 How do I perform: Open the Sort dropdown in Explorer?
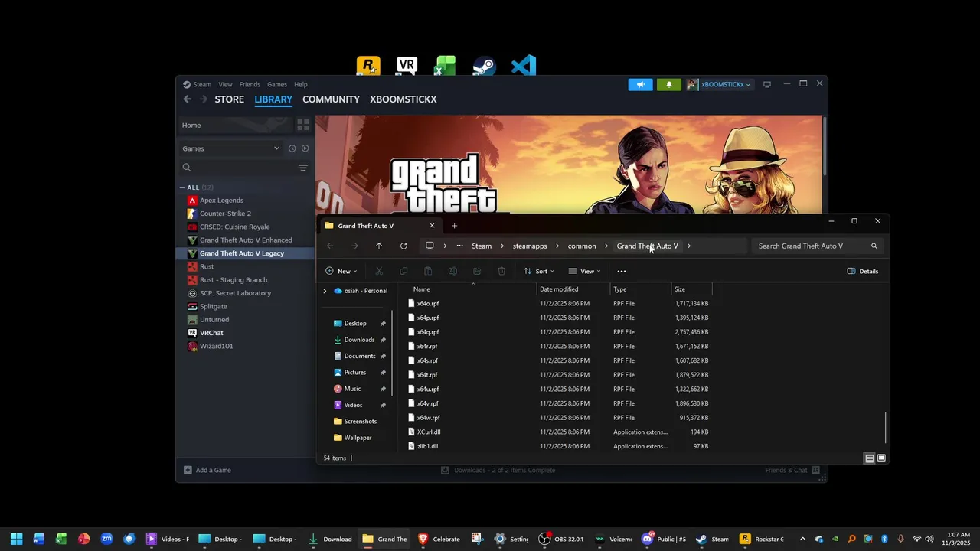[x=539, y=271]
